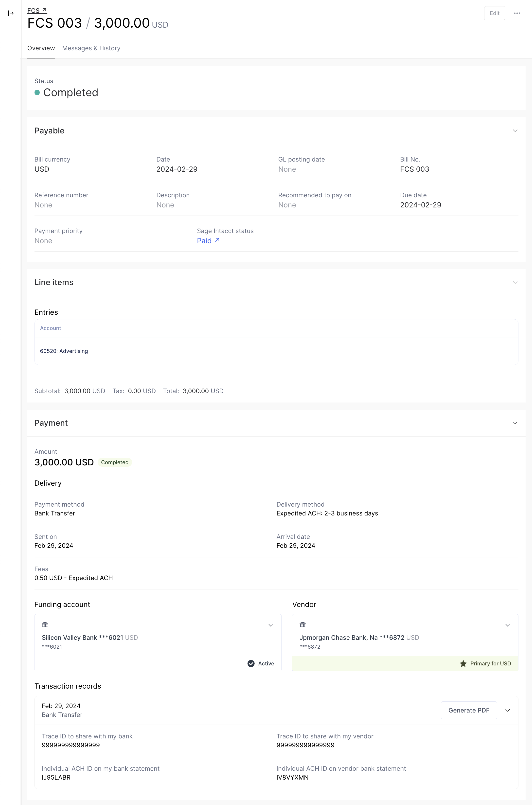Click the external link arrow next to FCS
This screenshot has width=532, height=805.
coord(44,11)
